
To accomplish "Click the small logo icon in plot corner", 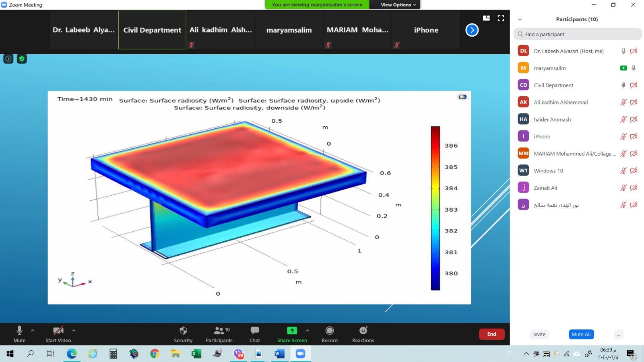I will tap(462, 97).
